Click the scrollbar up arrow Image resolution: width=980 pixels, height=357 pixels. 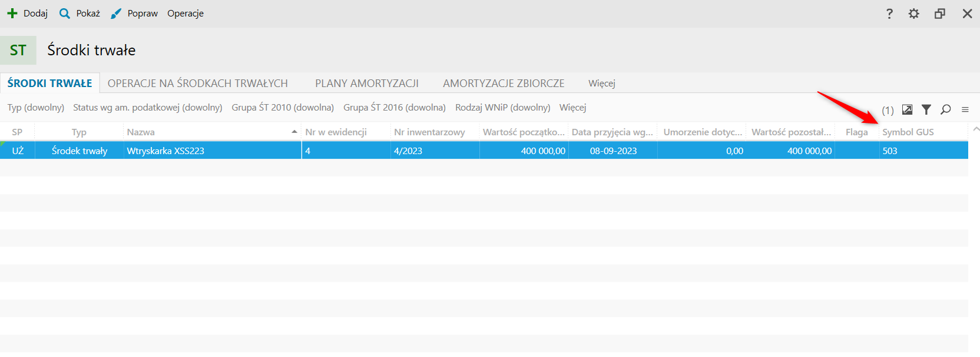point(976,129)
